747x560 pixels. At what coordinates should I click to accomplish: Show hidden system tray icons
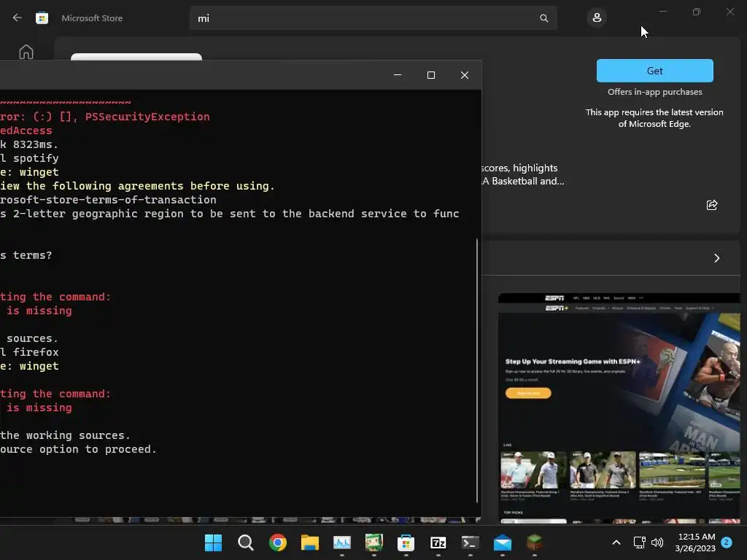(616, 542)
